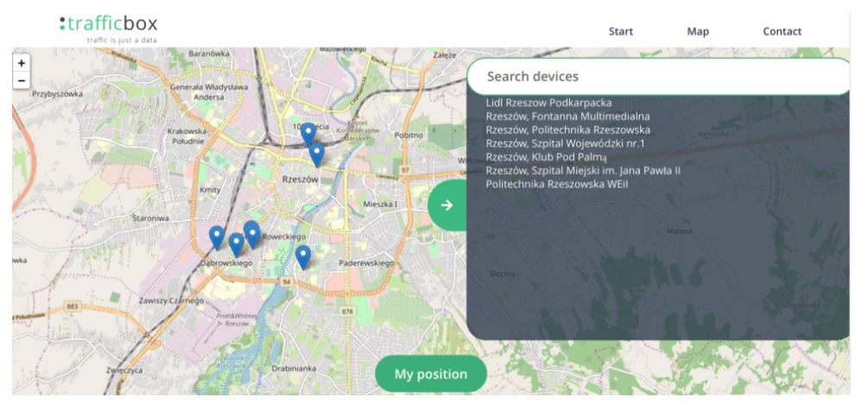
Task: Click the Przybyszówka label on map
Action: coord(58,94)
